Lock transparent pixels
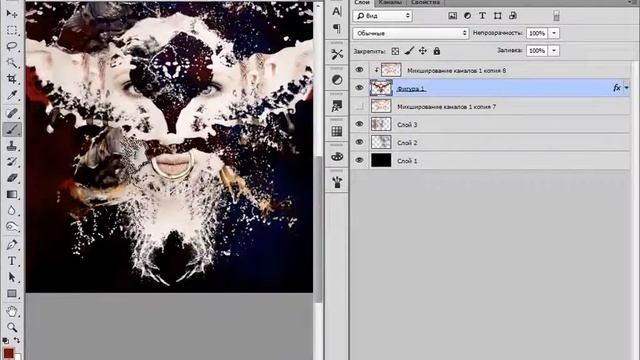 395,51
